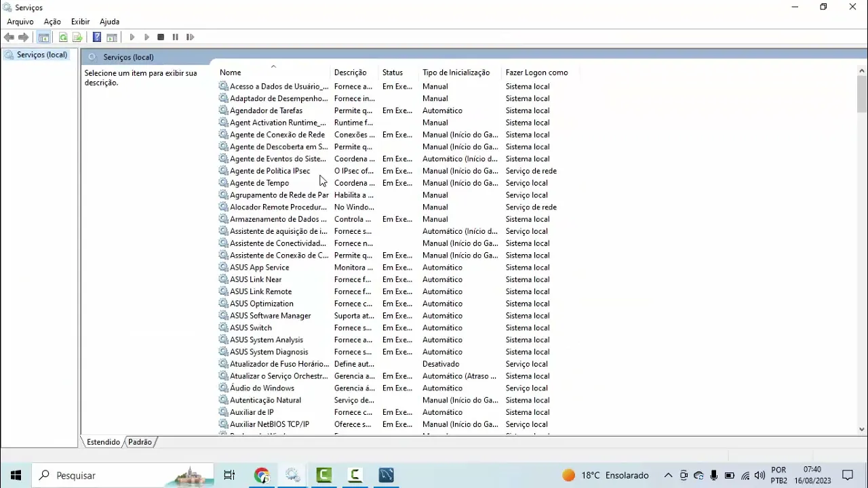Click the Back arrow in the toolbar

click(x=9, y=37)
